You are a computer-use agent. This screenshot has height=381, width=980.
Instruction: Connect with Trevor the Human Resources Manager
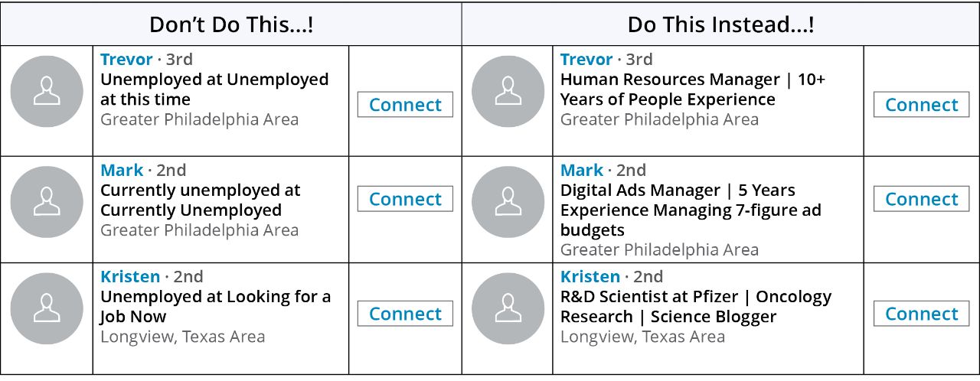coord(921,105)
